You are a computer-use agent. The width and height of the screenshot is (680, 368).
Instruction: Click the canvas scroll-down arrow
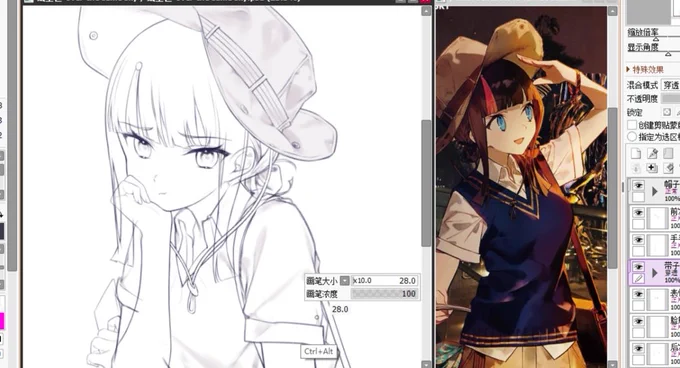[426, 364]
